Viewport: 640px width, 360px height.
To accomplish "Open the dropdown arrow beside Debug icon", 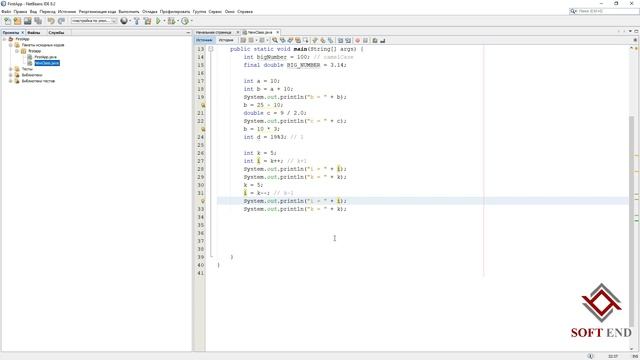I will click(178, 21).
